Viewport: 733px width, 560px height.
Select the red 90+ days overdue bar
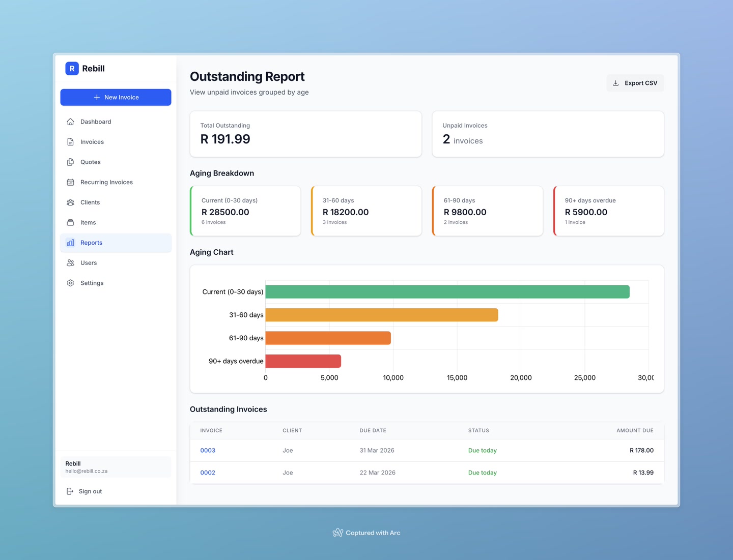(303, 361)
